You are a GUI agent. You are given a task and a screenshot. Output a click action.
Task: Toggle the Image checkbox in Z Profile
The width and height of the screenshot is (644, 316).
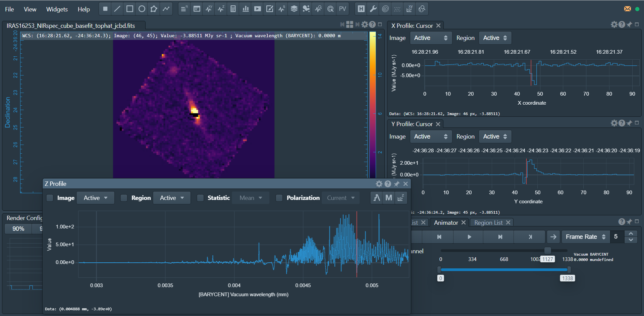[x=50, y=198]
